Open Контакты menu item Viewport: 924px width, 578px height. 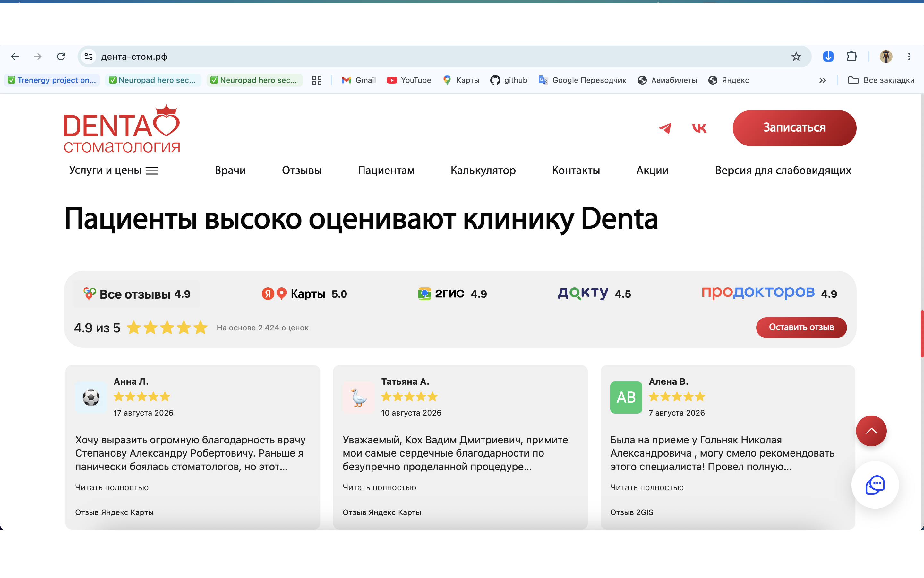click(576, 170)
